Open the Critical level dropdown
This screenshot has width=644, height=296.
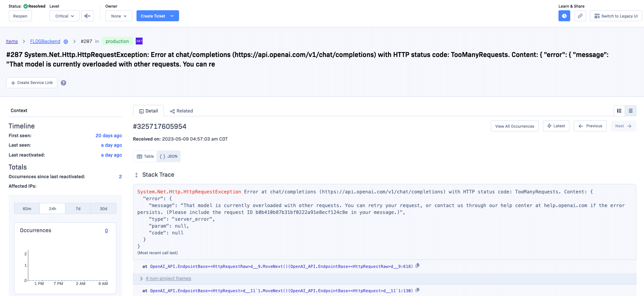[x=64, y=16]
